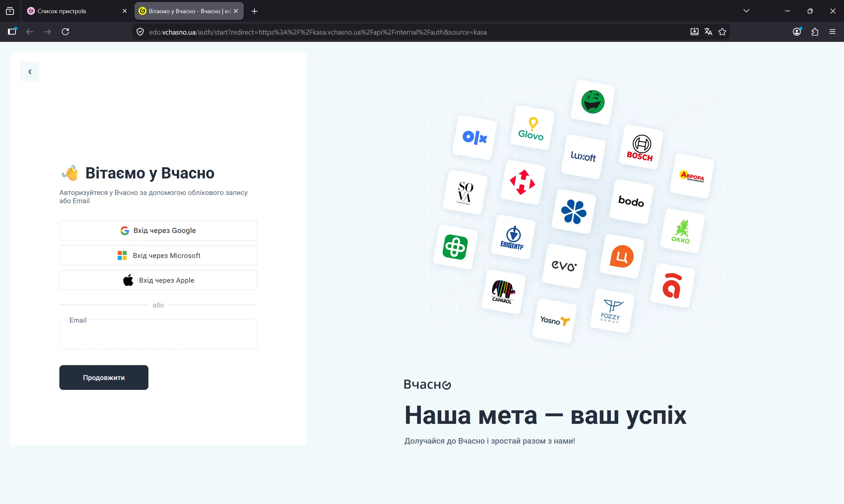This screenshot has width=844, height=504.
Task: Go back to previous page
Action: [30, 32]
